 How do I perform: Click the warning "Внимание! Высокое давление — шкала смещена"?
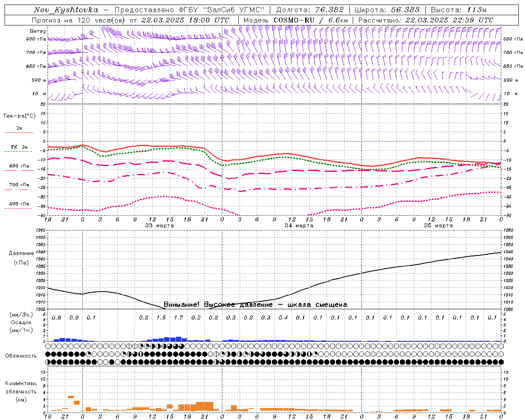256,304
